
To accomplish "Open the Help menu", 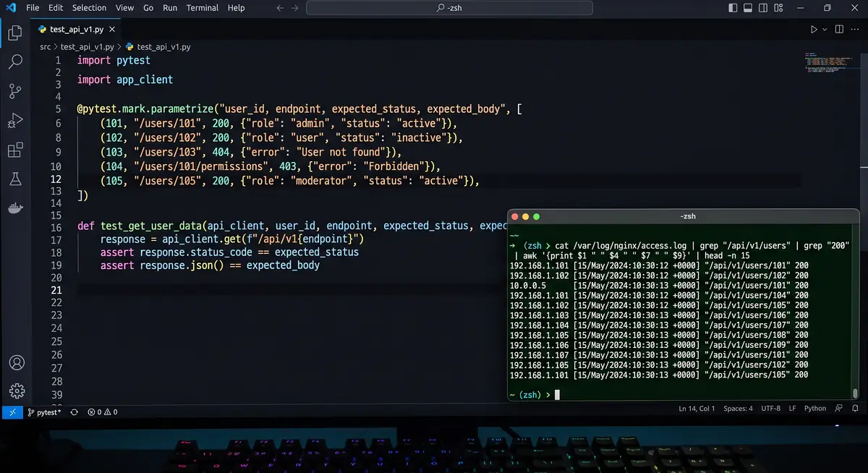I will [x=236, y=8].
